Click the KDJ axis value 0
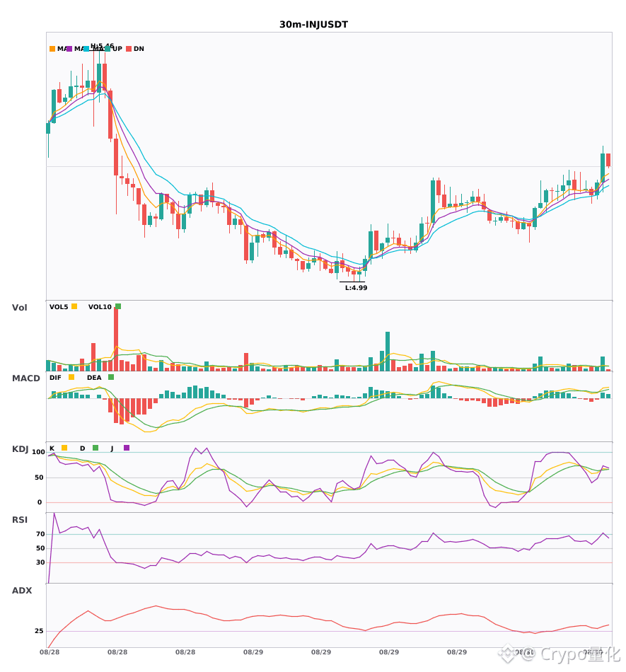 (x=40, y=502)
